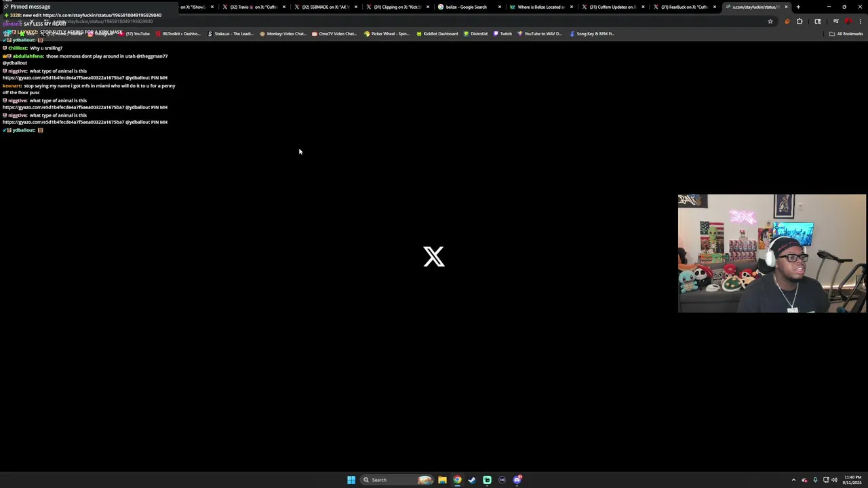This screenshot has width=868, height=488.
Task: Open the Stake.us bookmark
Action: pos(230,33)
